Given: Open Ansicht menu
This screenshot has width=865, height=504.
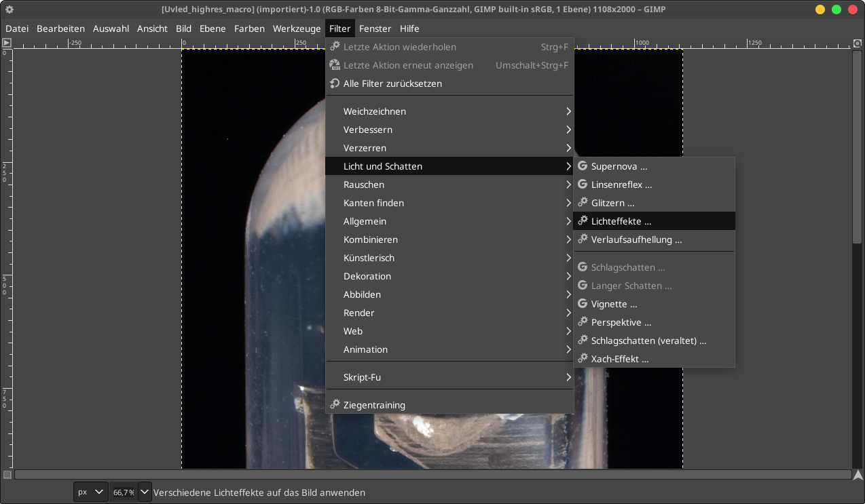Looking at the screenshot, I should [152, 28].
